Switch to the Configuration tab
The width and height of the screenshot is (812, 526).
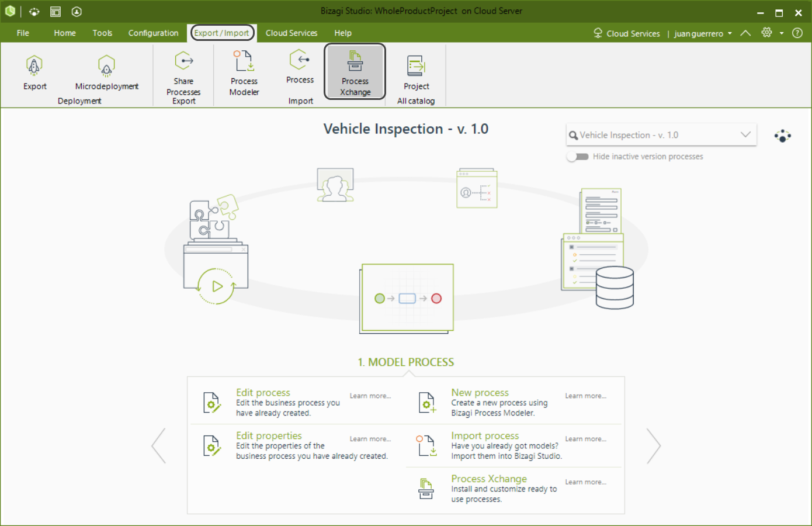coord(153,33)
